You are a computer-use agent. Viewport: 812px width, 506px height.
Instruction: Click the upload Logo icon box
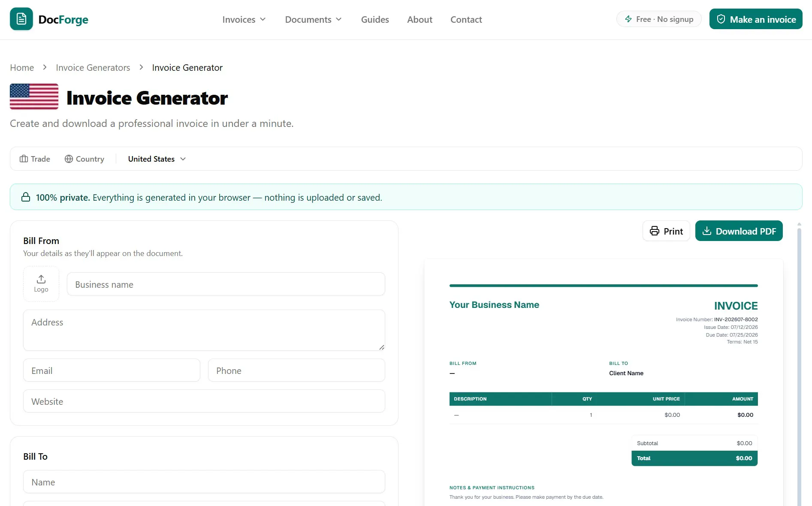coord(41,284)
